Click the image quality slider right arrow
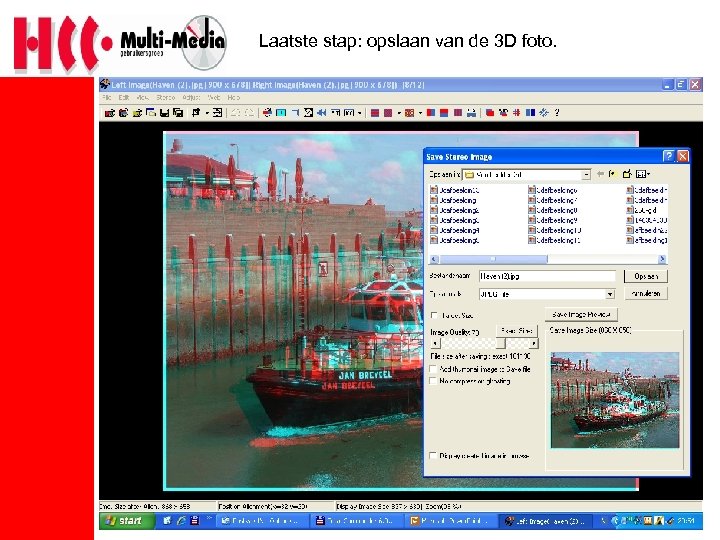 click(x=534, y=343)
